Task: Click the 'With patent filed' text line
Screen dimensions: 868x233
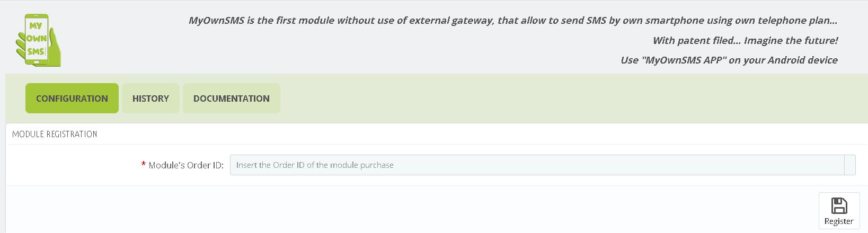Action: [745, 40]
